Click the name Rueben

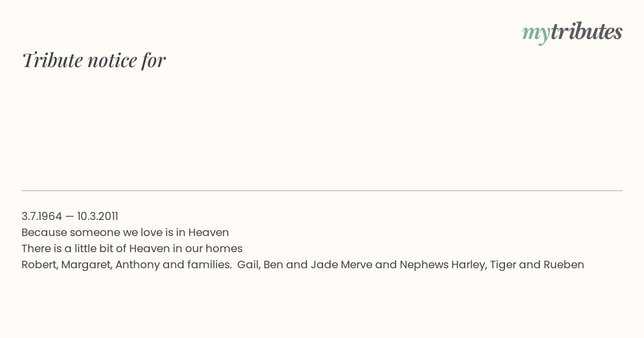coord(563,264)
